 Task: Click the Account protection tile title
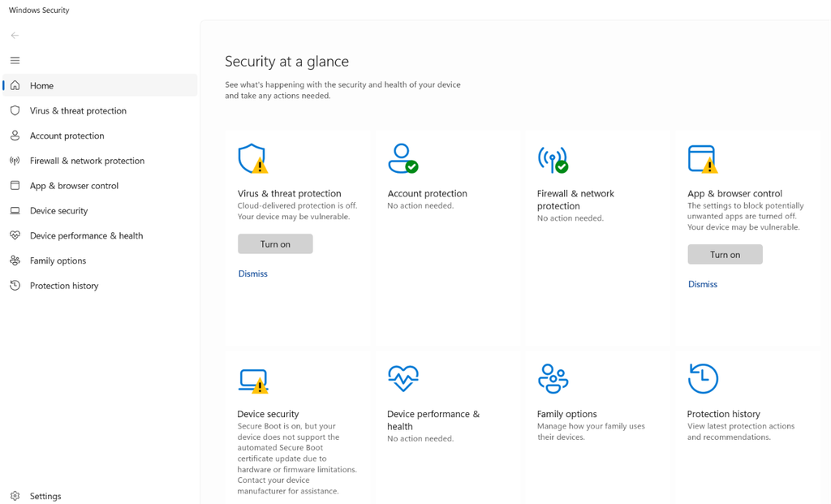pos(427,193)
